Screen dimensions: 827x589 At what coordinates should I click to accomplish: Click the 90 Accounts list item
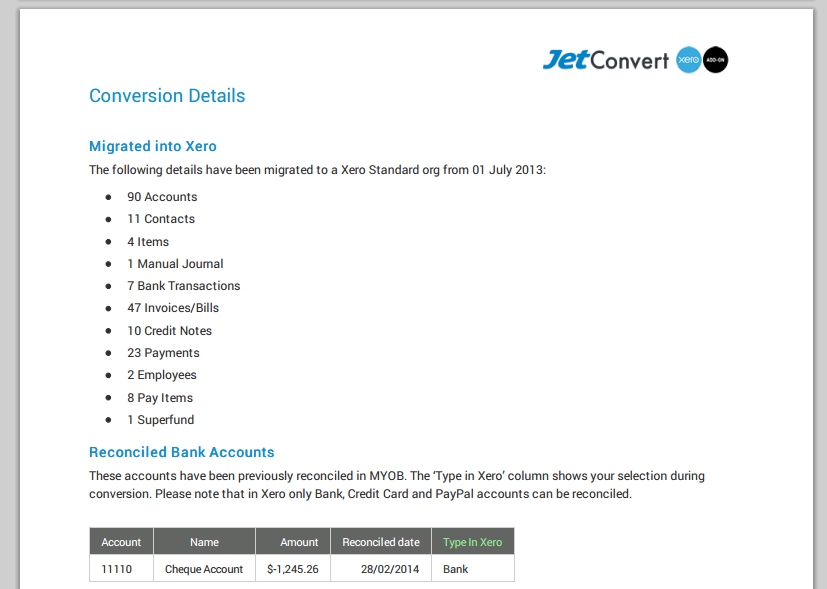(x=162, y=197)
